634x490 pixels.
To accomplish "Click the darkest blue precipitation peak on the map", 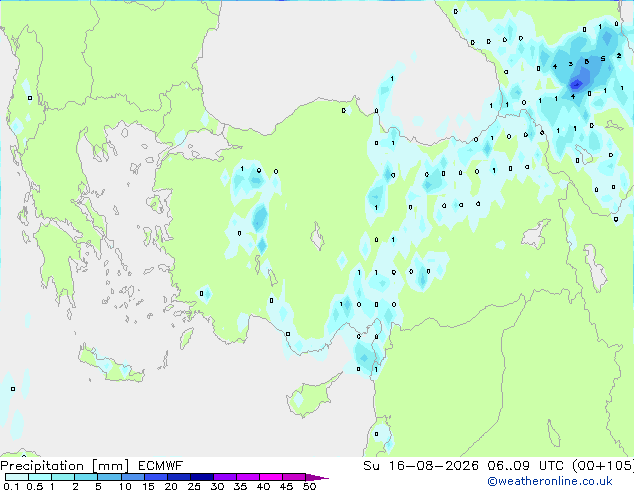I will point(576,84).
